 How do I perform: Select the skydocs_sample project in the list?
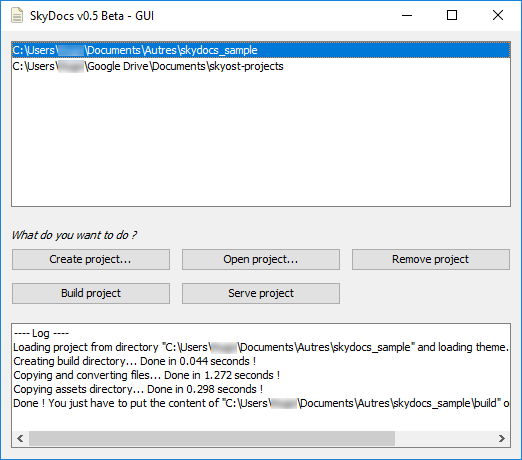coord(261,50)
